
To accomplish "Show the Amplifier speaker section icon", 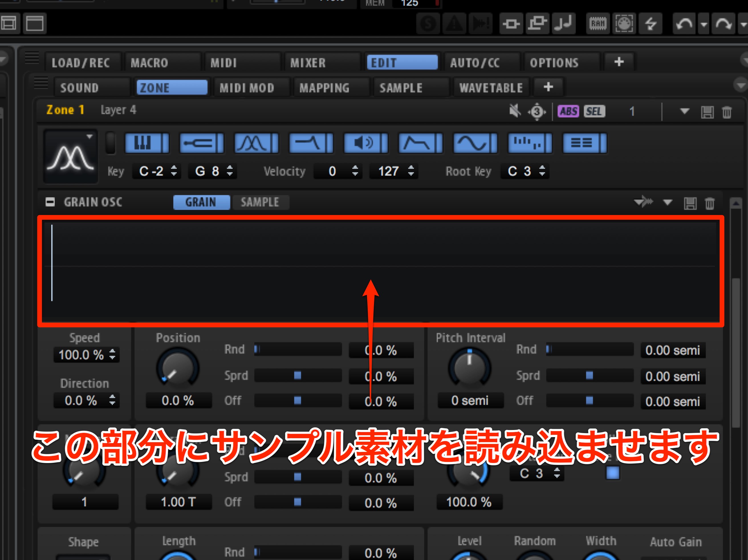I will pos(366,143).
